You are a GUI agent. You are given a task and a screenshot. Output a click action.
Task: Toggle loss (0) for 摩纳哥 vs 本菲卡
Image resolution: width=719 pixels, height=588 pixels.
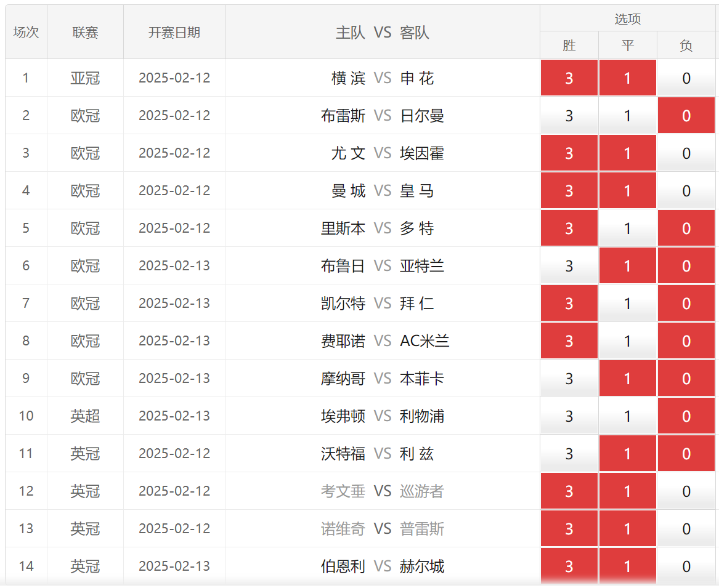pyautogui.click(x=686, y=379)
